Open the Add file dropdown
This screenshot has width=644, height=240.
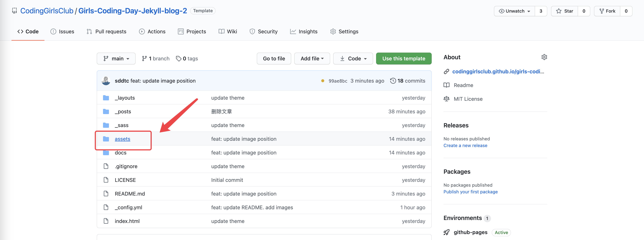click(x=312, y=59)
